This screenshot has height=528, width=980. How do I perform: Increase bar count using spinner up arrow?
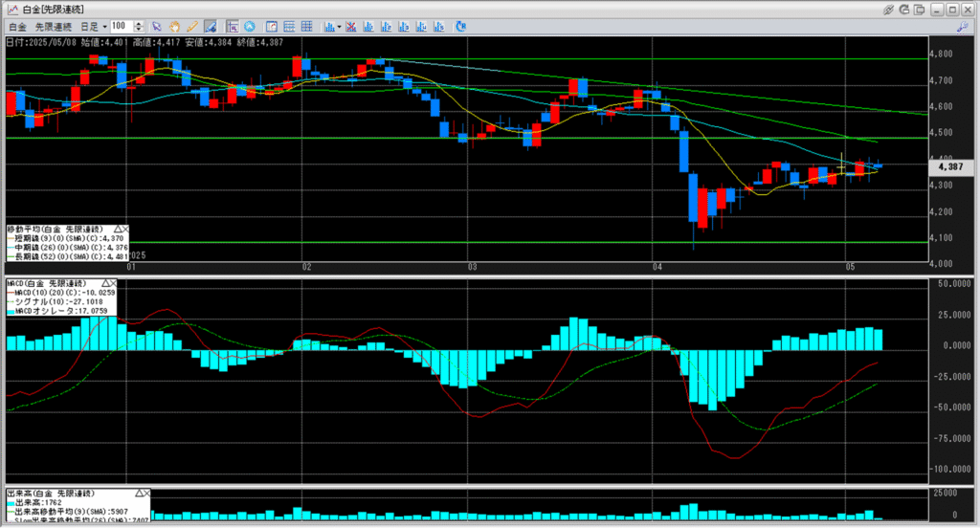[139, 24]
